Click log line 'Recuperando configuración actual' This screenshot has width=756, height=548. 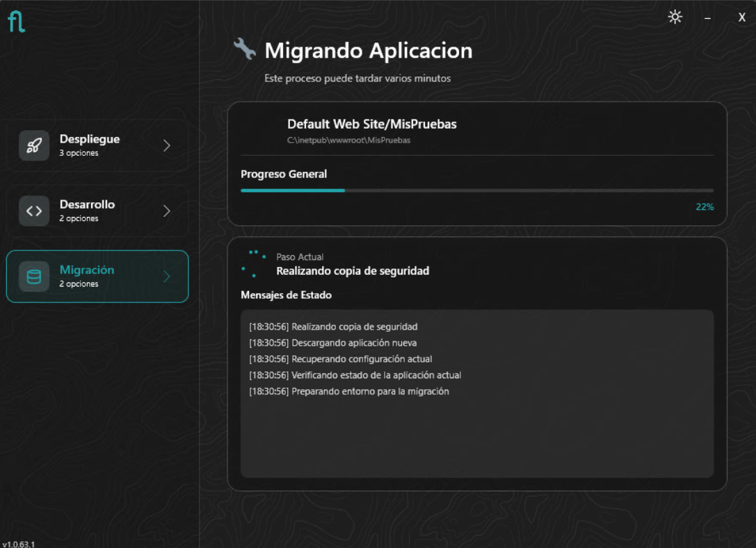pyautogui.click(x=340, y=359)
